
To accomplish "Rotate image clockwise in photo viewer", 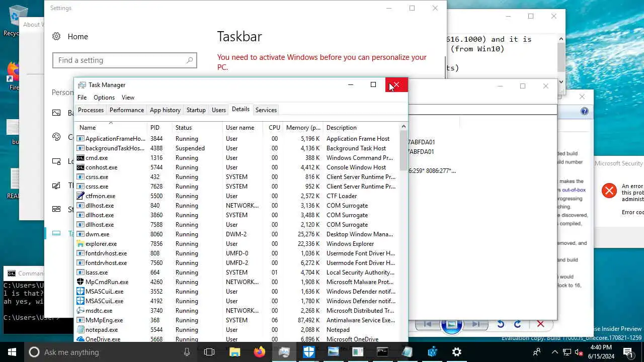I will 517,324.
